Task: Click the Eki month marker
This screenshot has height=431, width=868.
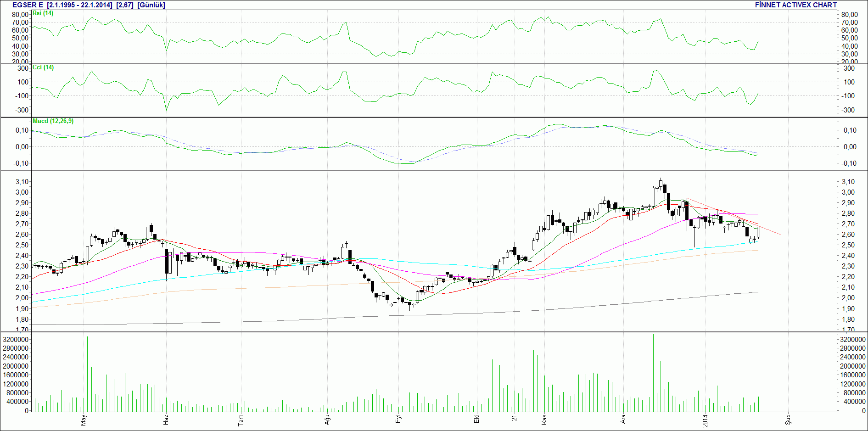Action: (x=476, y=420)
